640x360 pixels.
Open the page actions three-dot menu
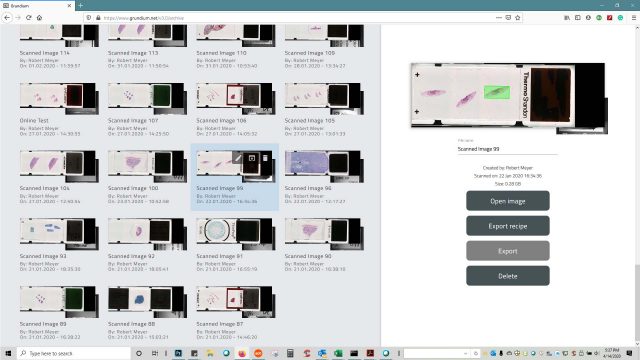point(498,18)
